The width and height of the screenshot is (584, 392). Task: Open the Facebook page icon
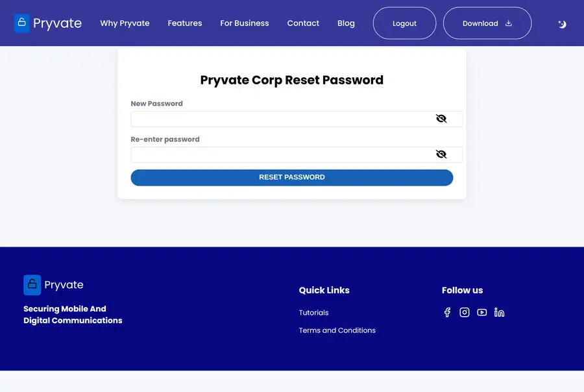point(447,312)
